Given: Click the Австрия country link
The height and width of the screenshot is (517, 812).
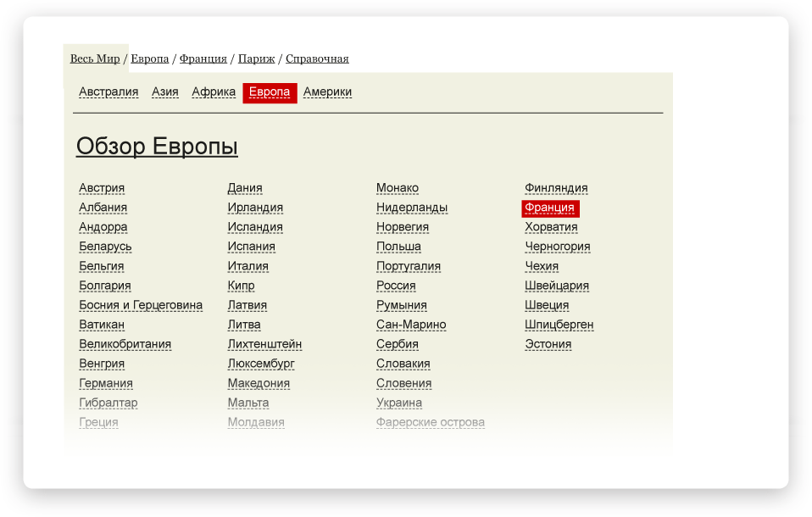Looking at the screenshot, I should pos(102,188).
